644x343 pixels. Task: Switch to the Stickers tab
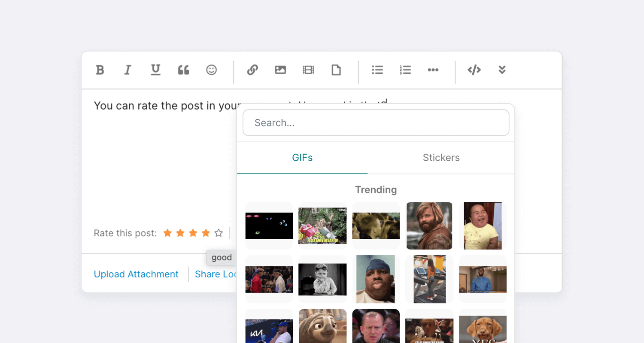pos(441,158)
